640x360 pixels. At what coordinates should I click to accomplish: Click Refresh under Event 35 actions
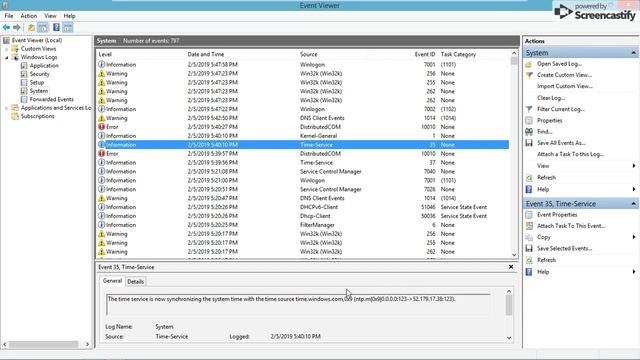(547, 260)
